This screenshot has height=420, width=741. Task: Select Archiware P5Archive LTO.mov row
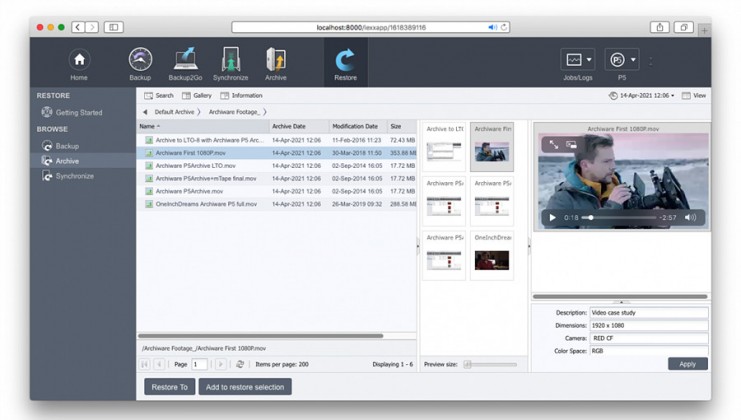276,166
